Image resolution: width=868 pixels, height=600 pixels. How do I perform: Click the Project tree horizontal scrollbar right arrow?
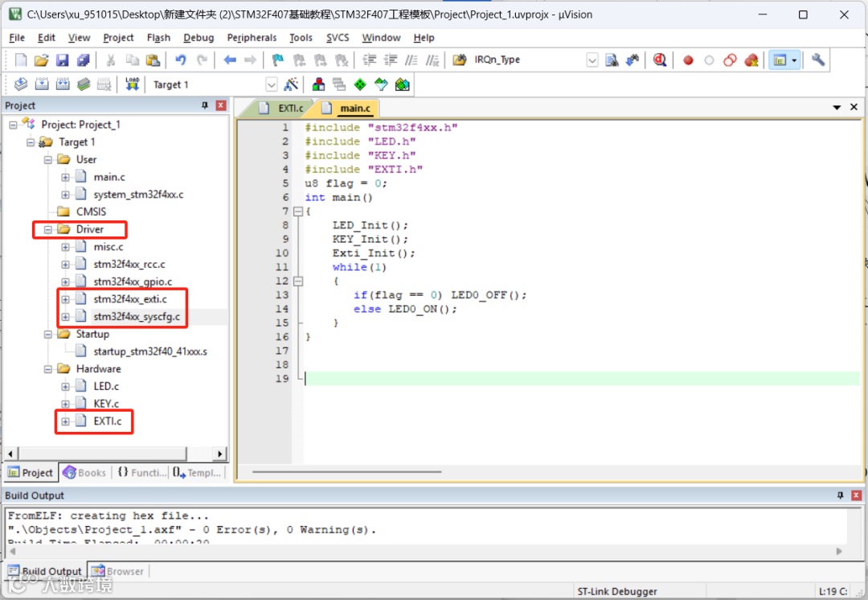click(x=220, y=454)
